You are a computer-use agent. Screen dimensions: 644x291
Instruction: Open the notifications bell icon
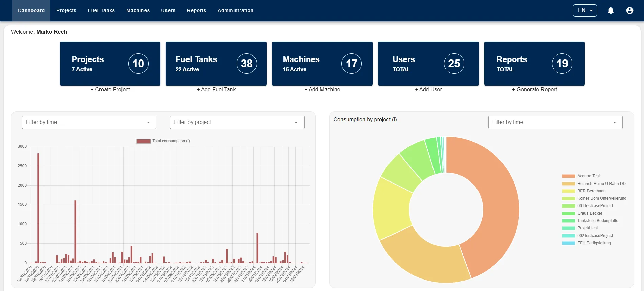(x=610, y=10)
